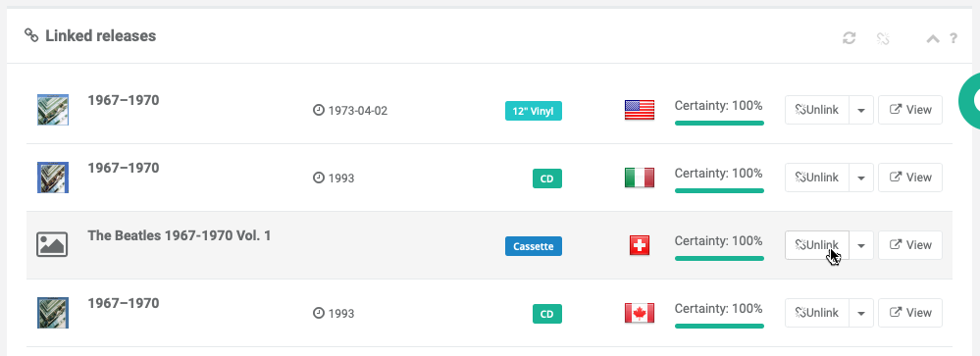Unlink the Italian 1993 CD release
This screenshot has width=980, height=356.
[817, 178]
